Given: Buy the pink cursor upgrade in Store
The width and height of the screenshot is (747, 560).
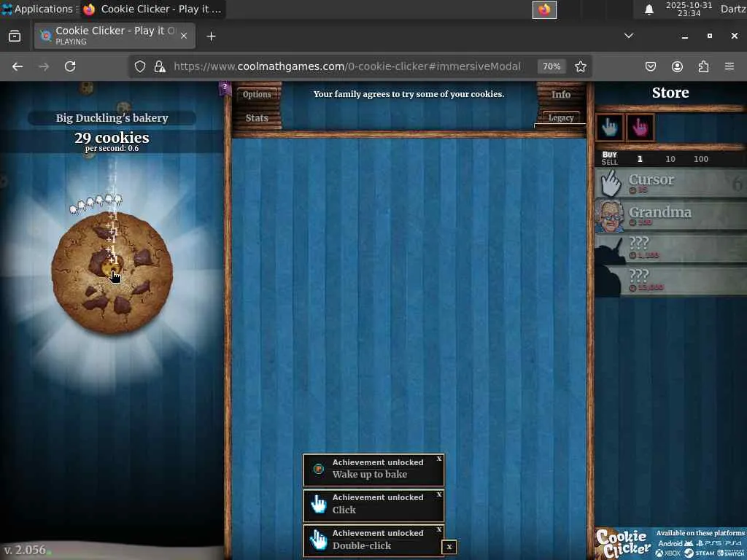Looking at the screenshot, I should coord(640,127).
